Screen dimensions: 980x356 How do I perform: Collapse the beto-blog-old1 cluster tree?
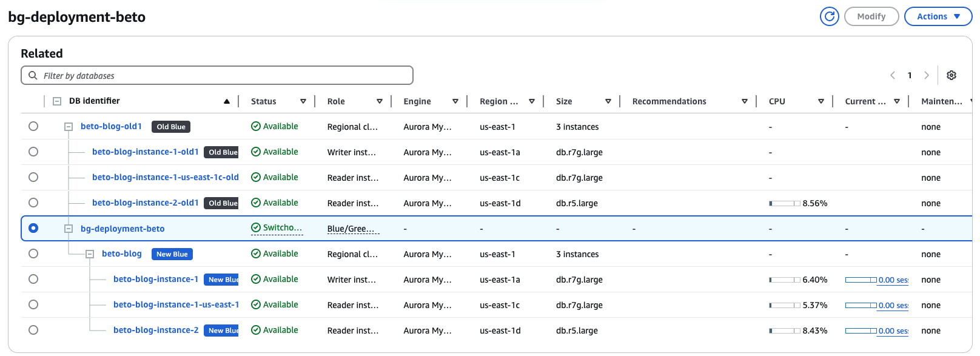69,127
